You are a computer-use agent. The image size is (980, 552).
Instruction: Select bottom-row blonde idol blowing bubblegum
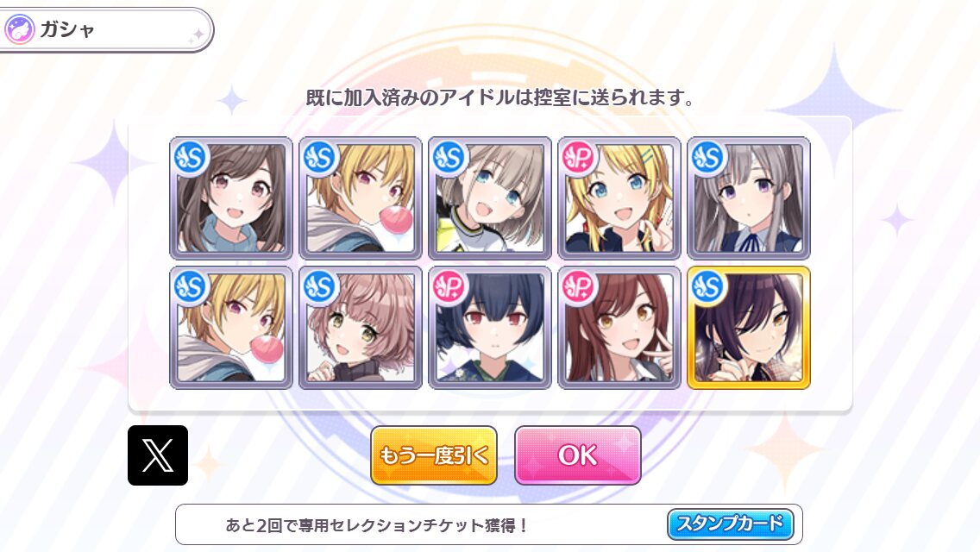pyautogui.click(x=231, y=328)
